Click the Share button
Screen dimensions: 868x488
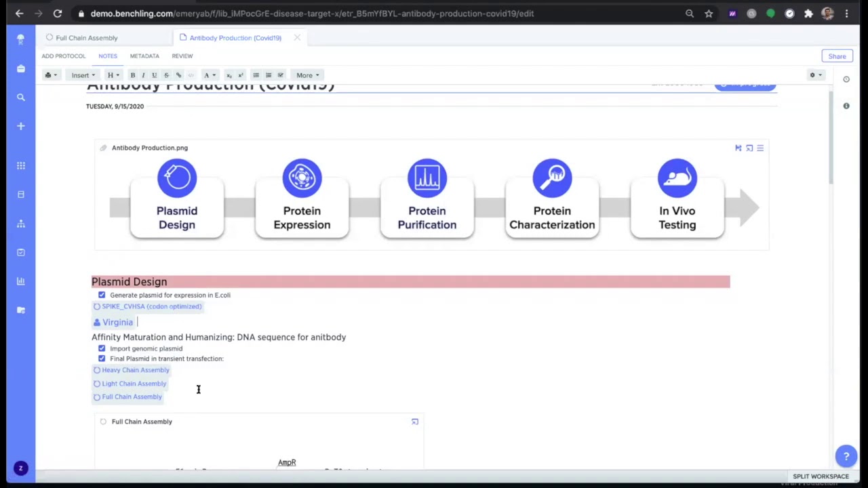pyautogui.click(x=837, y=56)
